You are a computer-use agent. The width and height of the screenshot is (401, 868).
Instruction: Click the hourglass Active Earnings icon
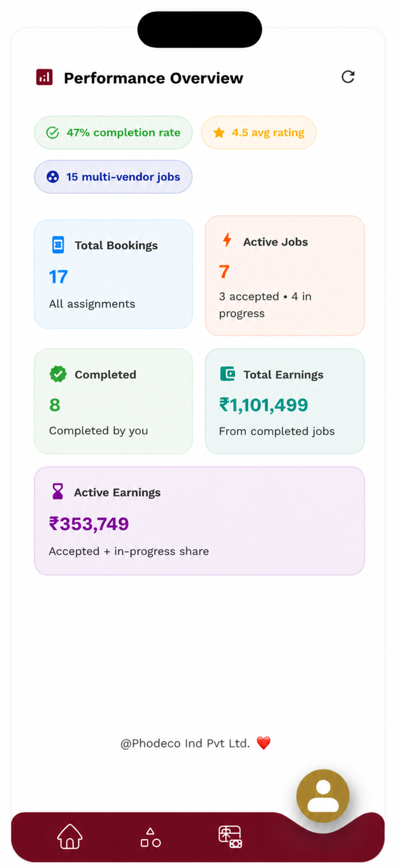click(57, 491)
